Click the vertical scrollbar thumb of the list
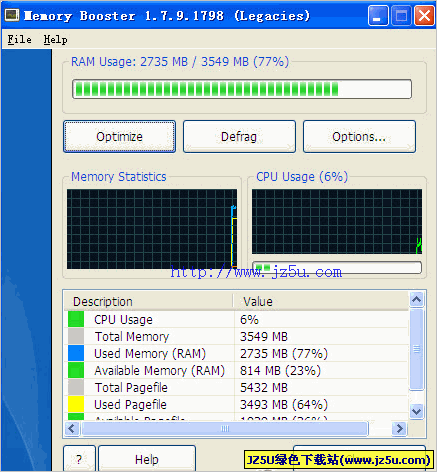The width and height of the screenshot is (437, 472). tap(417, 349)
